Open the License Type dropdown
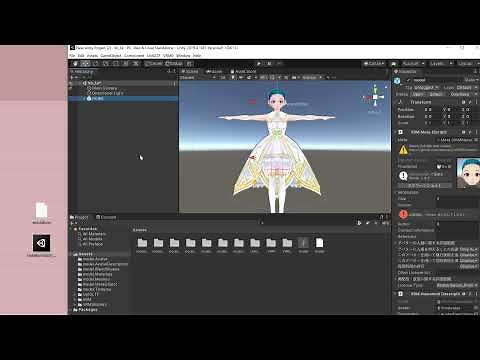Image resolution: width=480 pixels, height=360 pixels. click(457, 286)
